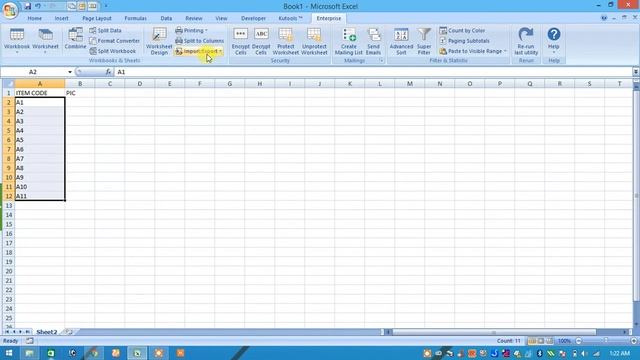Click the taskbar clock showing 1:22 AM
640x360 pixels.
click(x=620, y=353)
